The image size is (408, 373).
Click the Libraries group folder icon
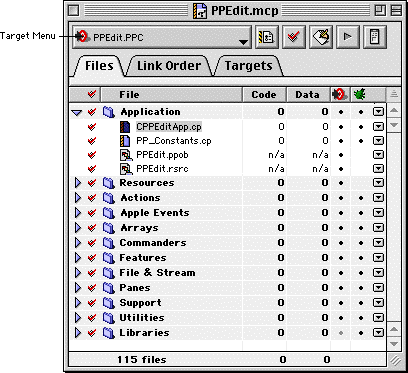(109, 333)
